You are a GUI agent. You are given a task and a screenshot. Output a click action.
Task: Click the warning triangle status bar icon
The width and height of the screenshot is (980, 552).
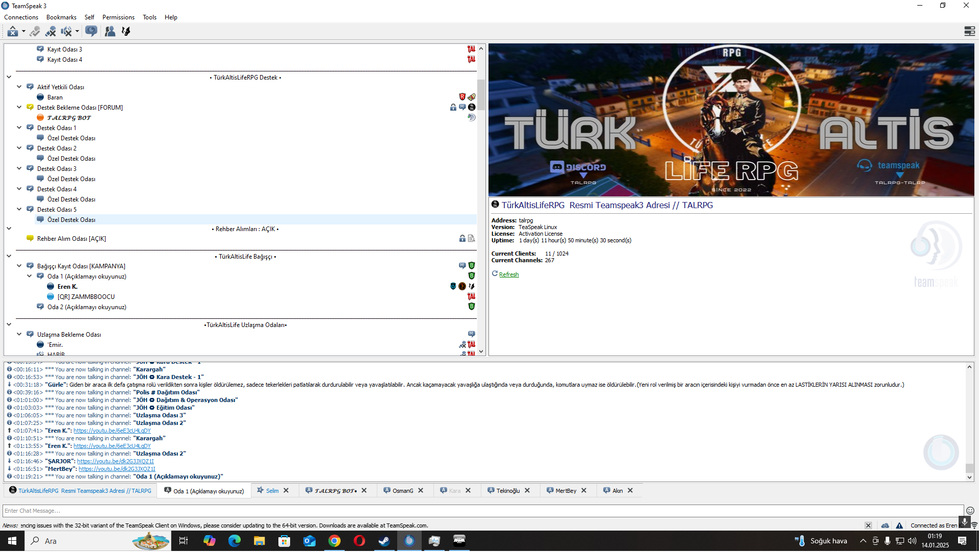[x=899, y=526]
